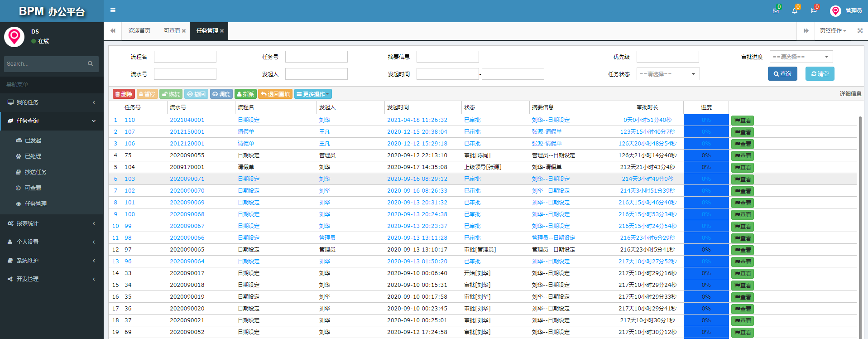The height and width of the screenshot is (339, 868).
Task: Toggle the sidebar hamburger menu icon
Action: pyautogui.click(x=113, y=10)
